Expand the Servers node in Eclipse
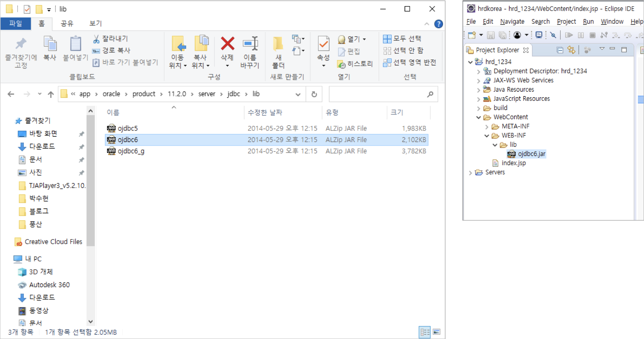This screenshot has width=644, height=339. coord(470,173)
